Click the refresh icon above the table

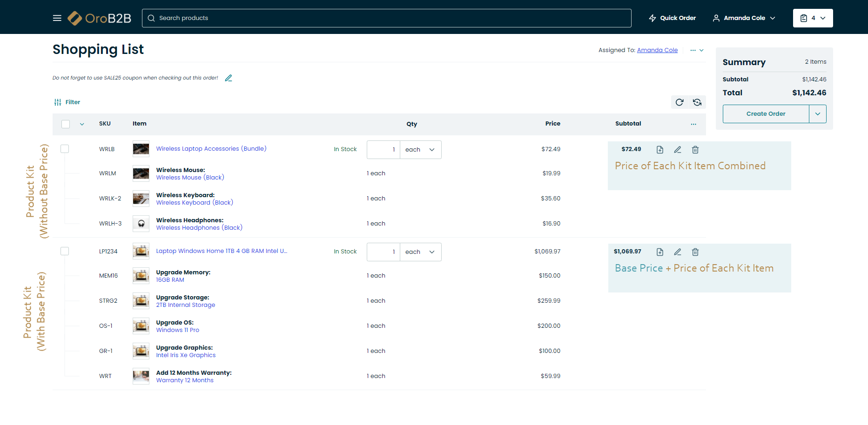pyautogui.click(x=680, y=102)
